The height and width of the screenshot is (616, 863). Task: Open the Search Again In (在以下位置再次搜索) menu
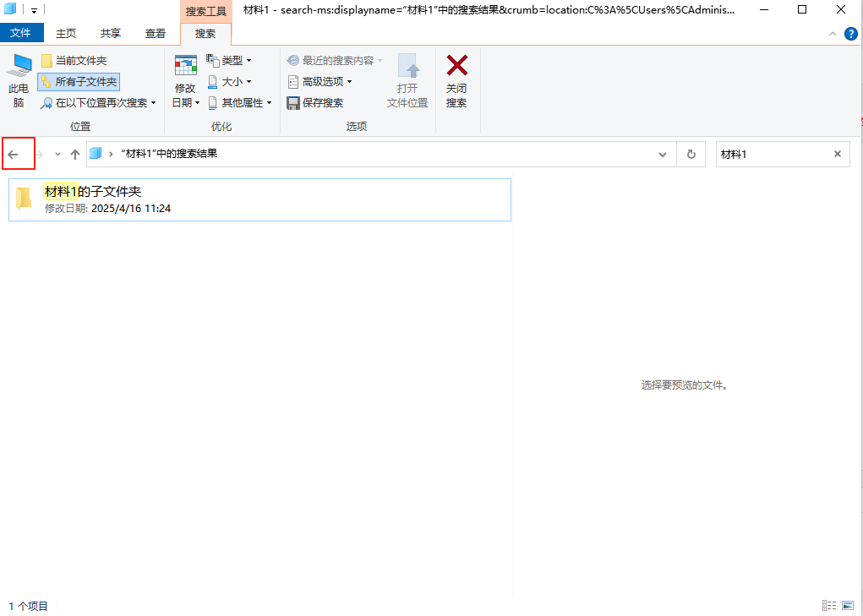point(99,102)
